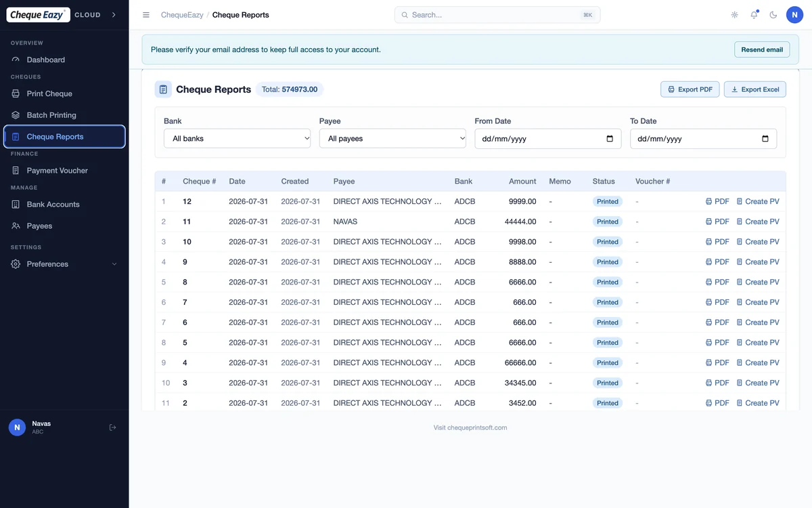Download PDF for cheque 3
Screen dimensions: 812x508
point(717,383)
